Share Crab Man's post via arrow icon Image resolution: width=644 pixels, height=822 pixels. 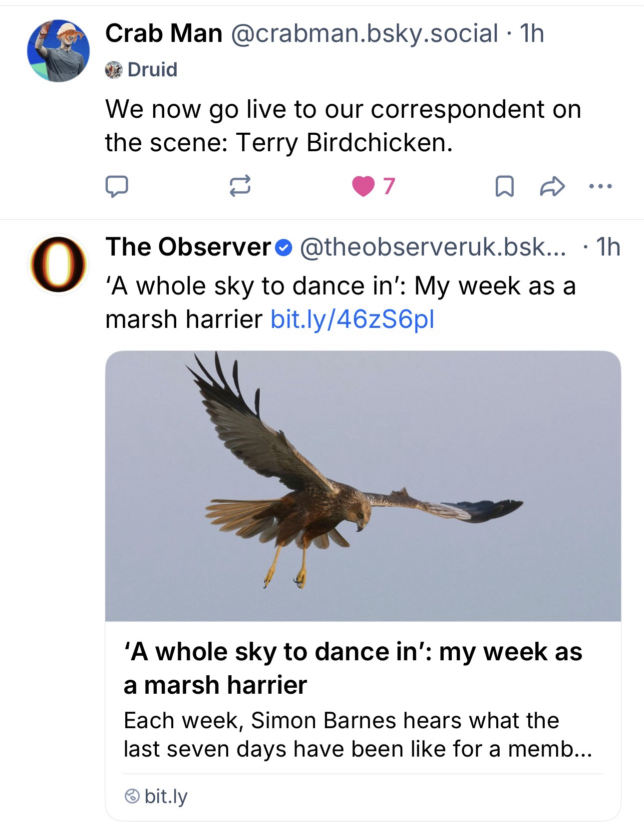[x=552, y=187]
